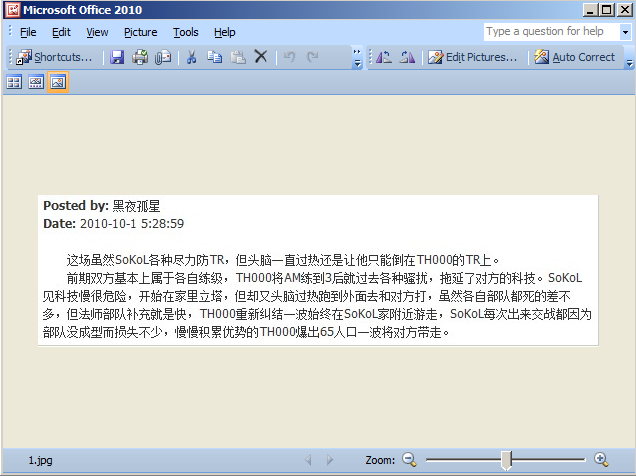Viewport: 636px width, 476px height.
Task: Switch to Thumbnail view
Action: pyautogui.click(x=14, y=82)
